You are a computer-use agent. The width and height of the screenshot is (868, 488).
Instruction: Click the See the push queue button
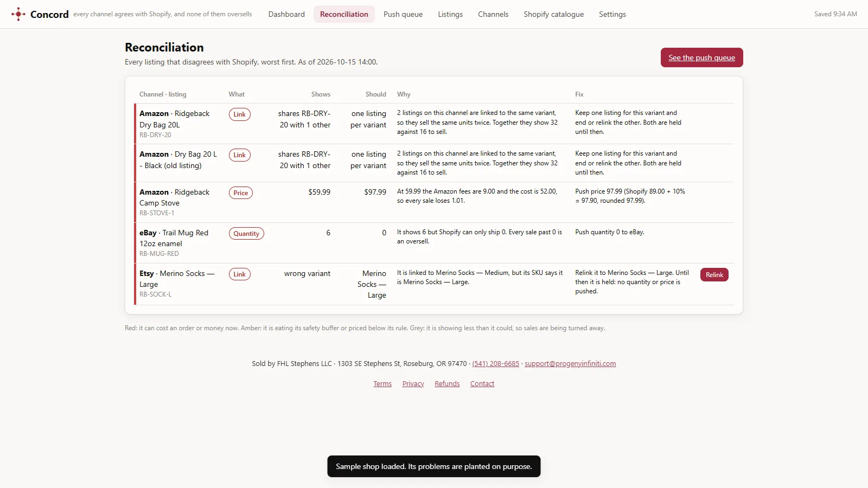(x=701, y=57)
